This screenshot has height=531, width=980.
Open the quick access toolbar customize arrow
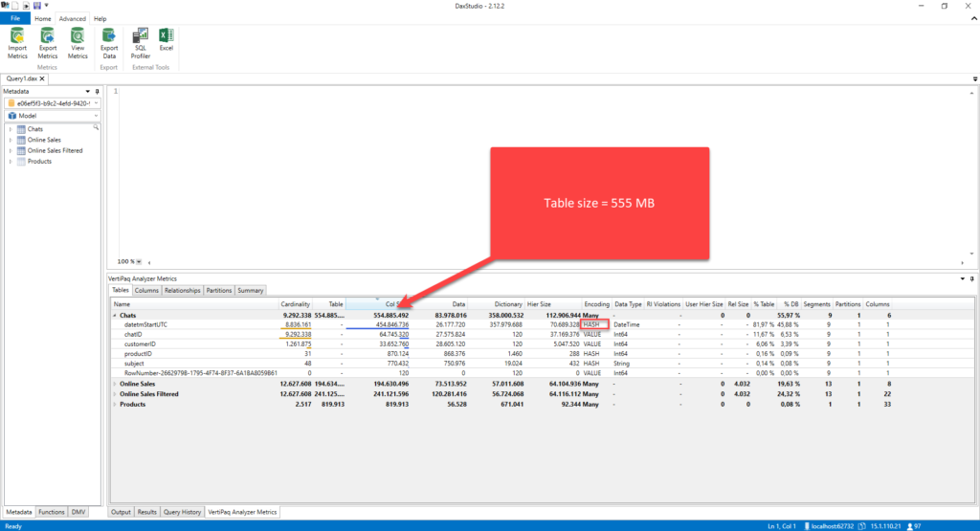click(46, 6)
